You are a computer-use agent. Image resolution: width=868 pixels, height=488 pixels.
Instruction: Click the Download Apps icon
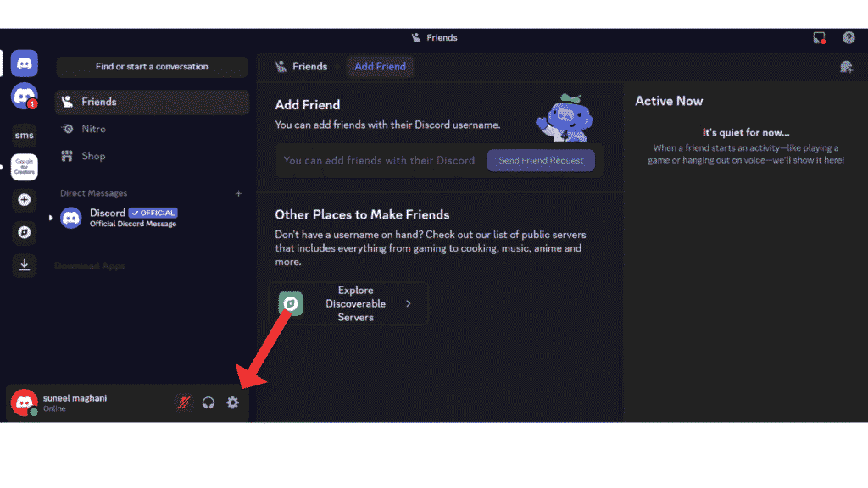click(24, 265)
